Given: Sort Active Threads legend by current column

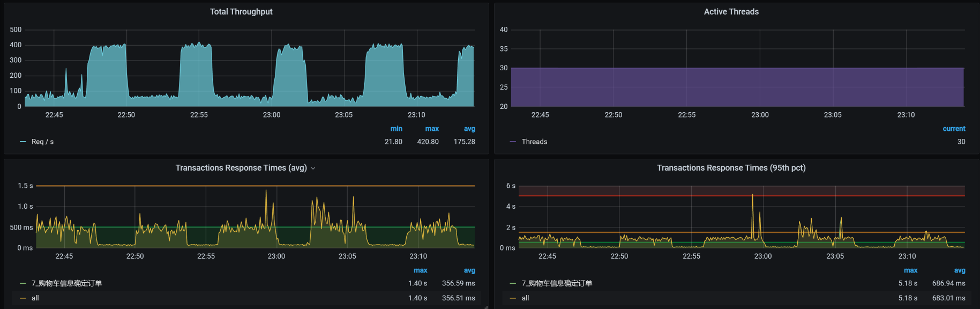Looking at the screenshot, I should click(954, 129).
